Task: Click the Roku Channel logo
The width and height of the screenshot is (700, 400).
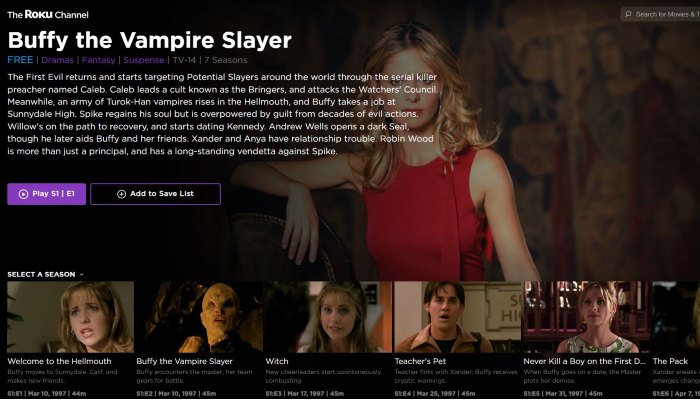Action: [x=48, y=14]
